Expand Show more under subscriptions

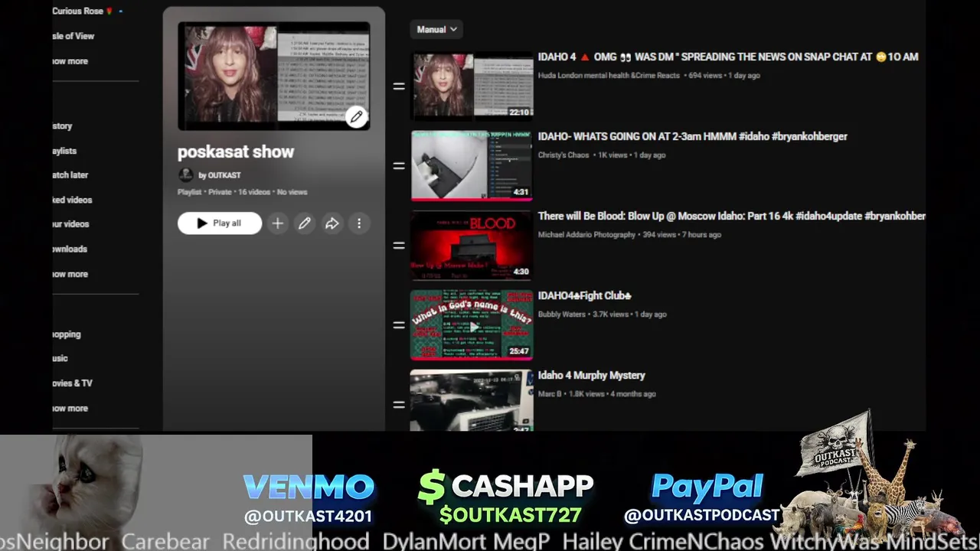click(x=70, y=61)
